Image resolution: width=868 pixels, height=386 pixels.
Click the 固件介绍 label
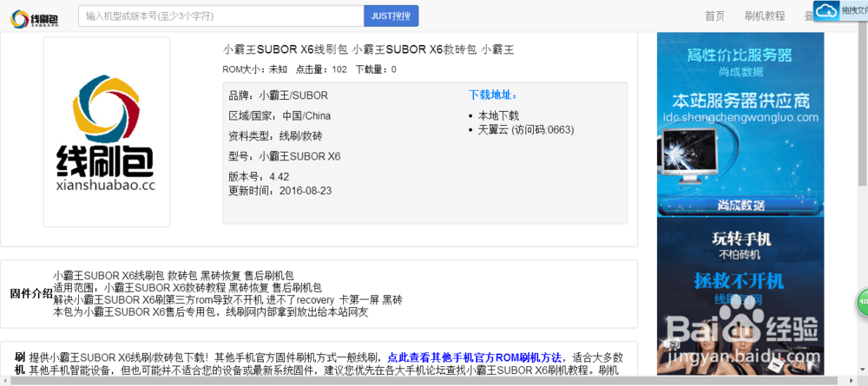click(31, 294)
